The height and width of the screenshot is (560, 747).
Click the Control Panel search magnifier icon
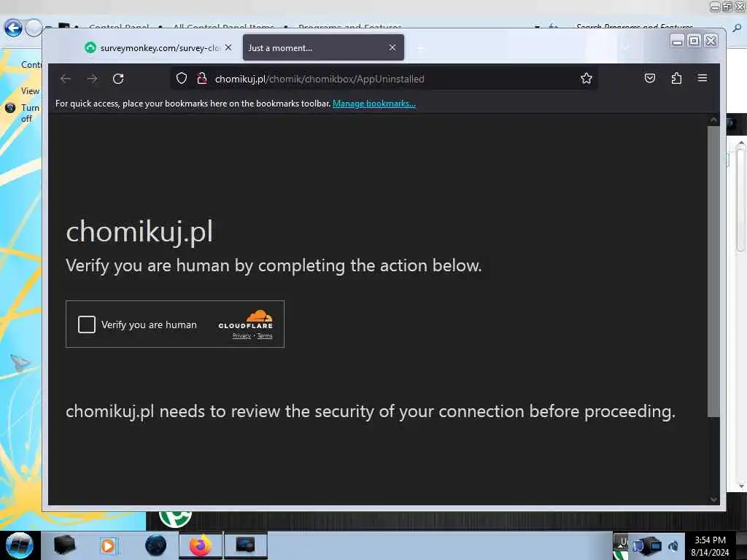pyautogui.click(x=737, y=28)
